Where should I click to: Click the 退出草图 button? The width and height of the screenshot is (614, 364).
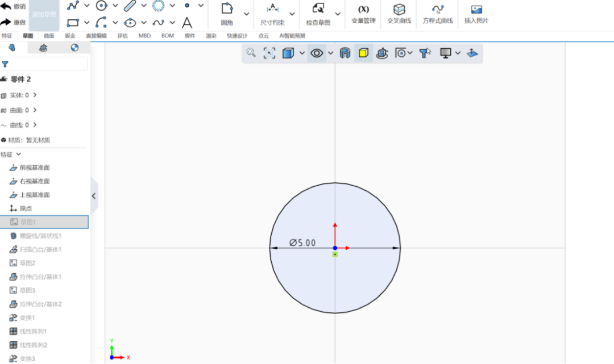[x=44, y=15]
